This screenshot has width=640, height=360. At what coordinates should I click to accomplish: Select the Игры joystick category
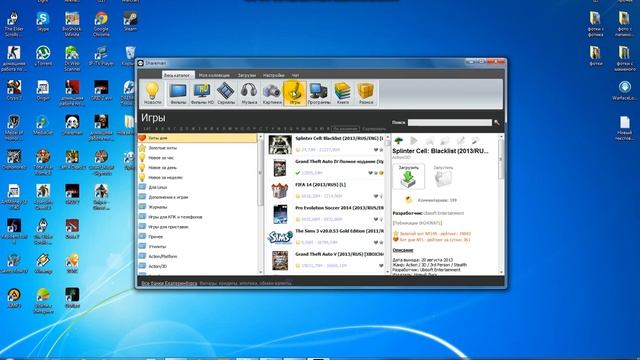(295, 93)
